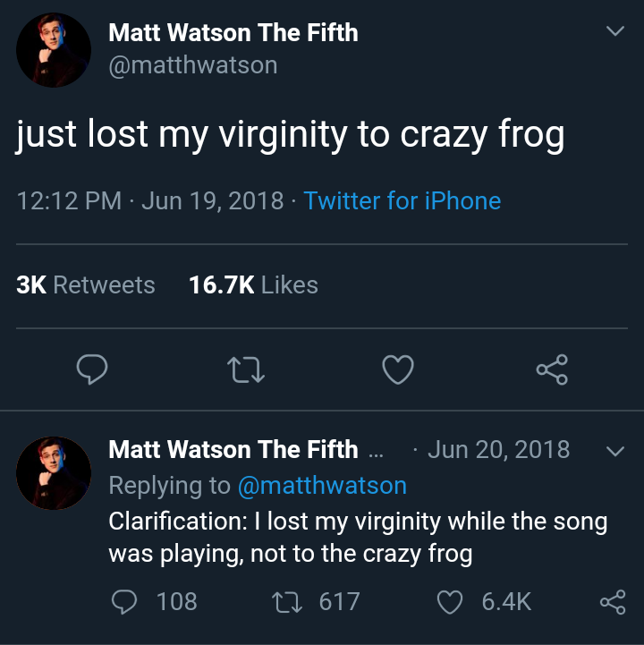Click the Jun 20, 2018 reply date
The width and height of the screenshot is (644, 645).
[x=498, y=449]
